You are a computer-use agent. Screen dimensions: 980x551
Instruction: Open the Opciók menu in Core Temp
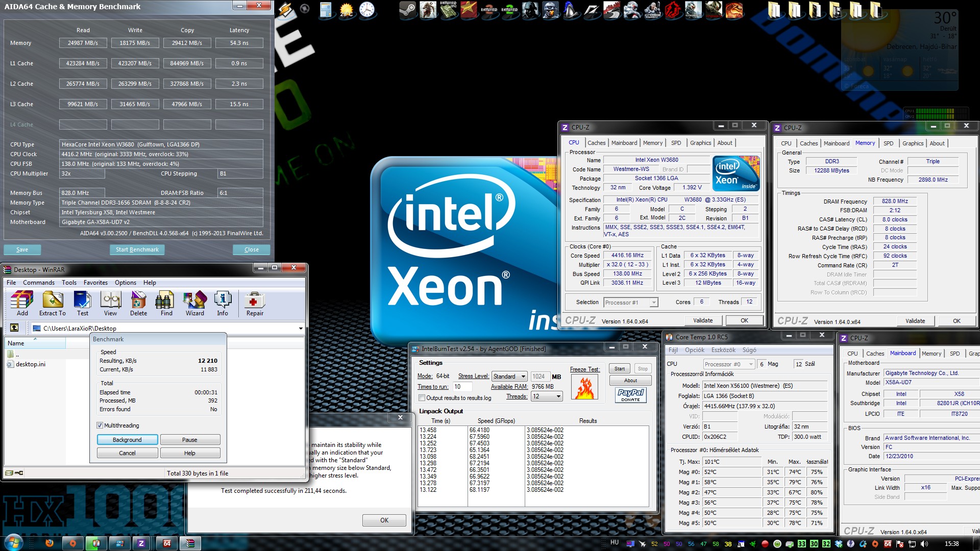tap(694, 350)
